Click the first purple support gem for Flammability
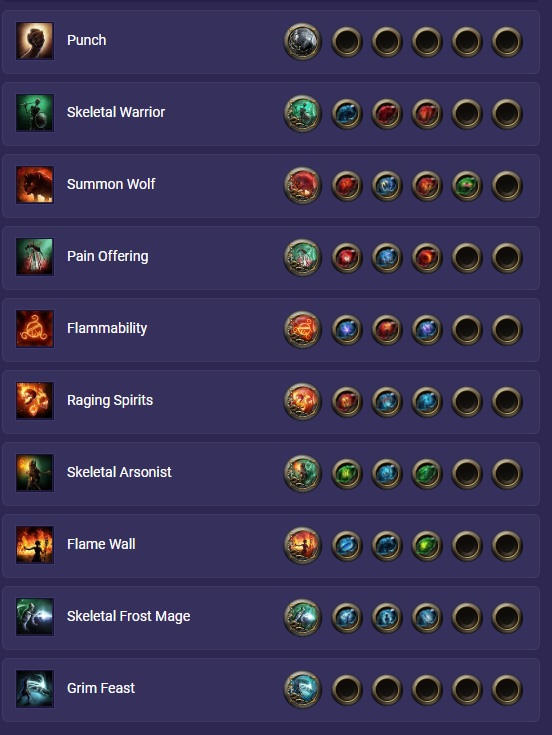The image size is (552, 735). click(x=347, y=330)
